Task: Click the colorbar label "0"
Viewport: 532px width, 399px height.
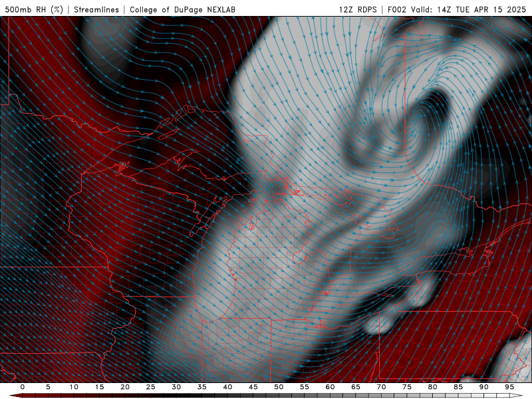Action: [x=23, y=387]
